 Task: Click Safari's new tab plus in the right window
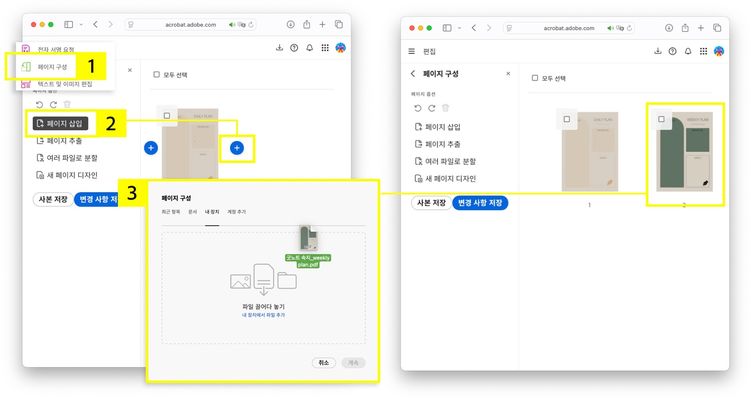coord(701,28)
